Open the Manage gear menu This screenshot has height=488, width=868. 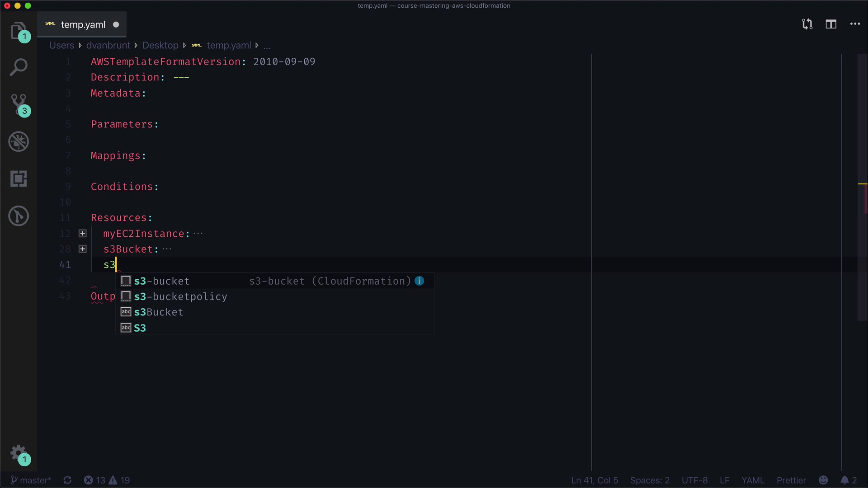[x=19, y=453]
